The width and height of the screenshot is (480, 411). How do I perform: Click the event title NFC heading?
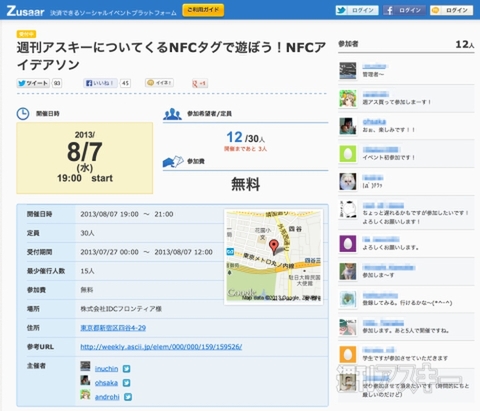[x=171, y=56]
